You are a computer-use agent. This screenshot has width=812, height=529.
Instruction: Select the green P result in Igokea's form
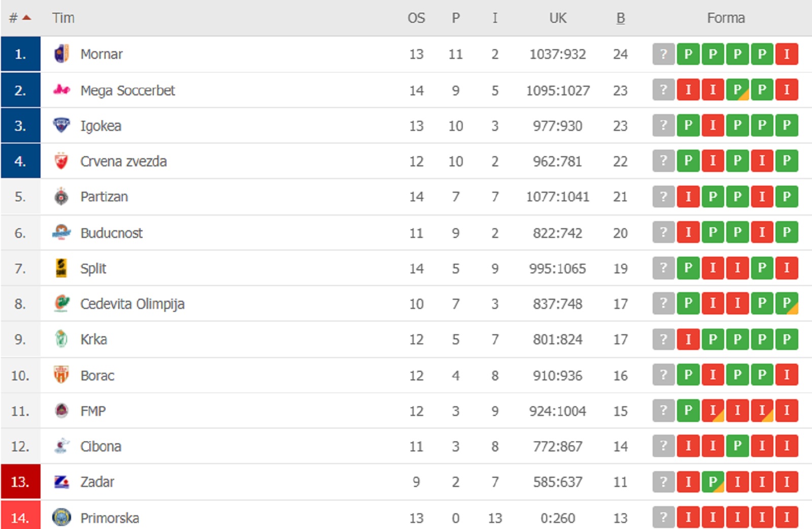(x=688, y=126)
